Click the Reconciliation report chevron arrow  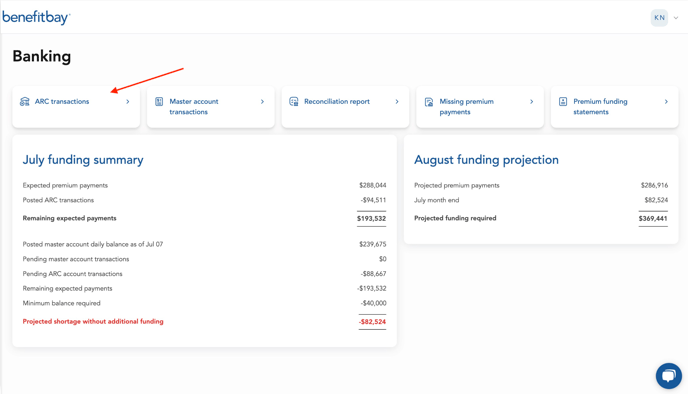pyautogui.click(x=397, y=101)
